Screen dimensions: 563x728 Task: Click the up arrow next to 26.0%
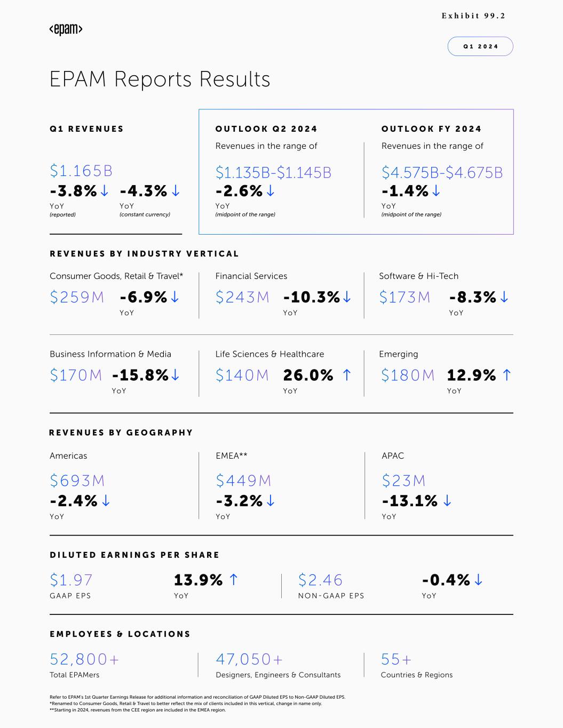pos(347,375)
